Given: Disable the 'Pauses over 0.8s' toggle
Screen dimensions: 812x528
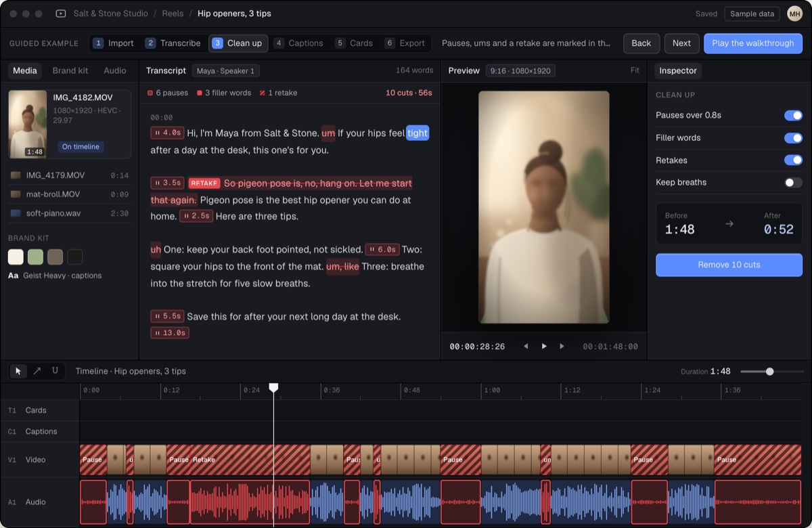Looking at the screenshot, I should point(793,115).
